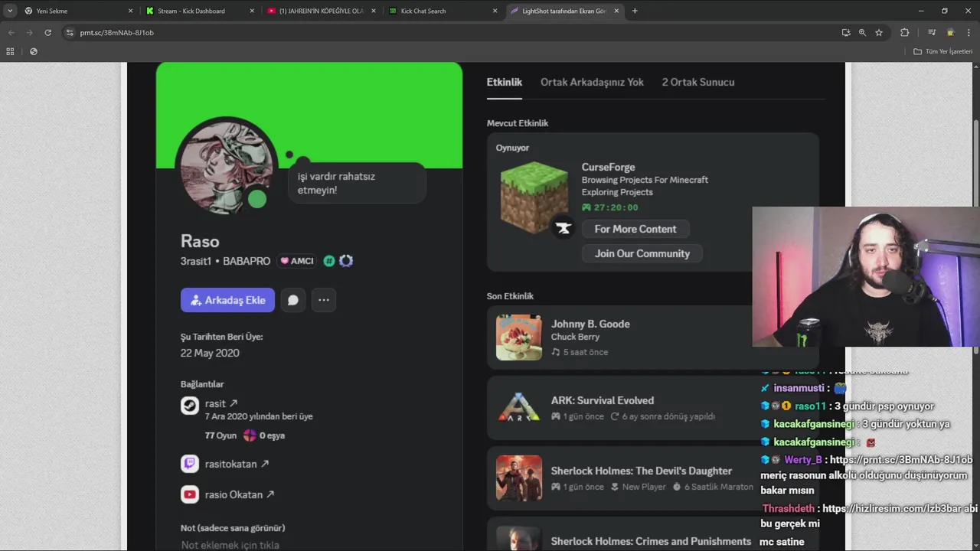Click the Steam connection icon

190,406
